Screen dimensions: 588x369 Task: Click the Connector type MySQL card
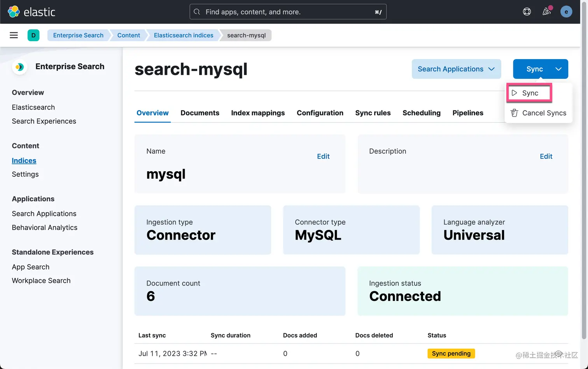[x=351, y=230]
